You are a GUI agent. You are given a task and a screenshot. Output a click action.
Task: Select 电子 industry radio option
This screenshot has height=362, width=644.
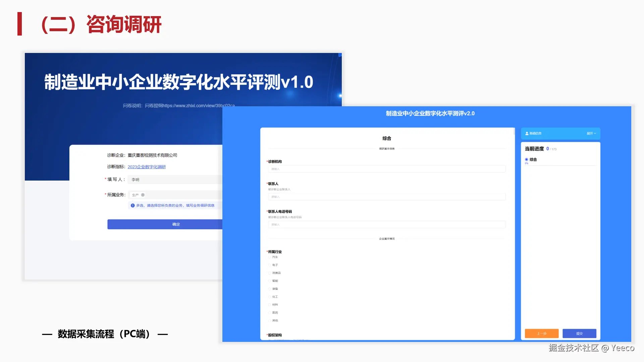click(270, 265)
